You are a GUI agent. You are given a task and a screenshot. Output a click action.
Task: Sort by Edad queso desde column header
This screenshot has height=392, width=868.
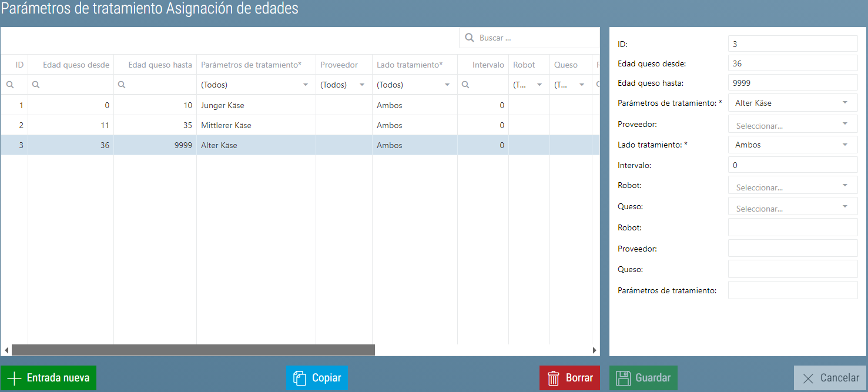(76, 65)
